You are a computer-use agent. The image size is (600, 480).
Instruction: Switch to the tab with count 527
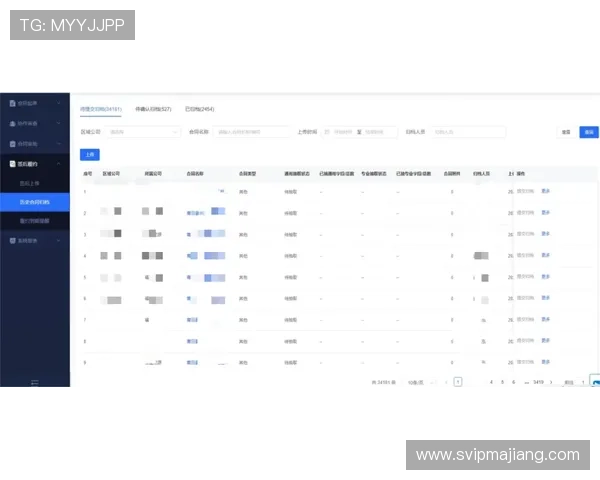[153, 109]
